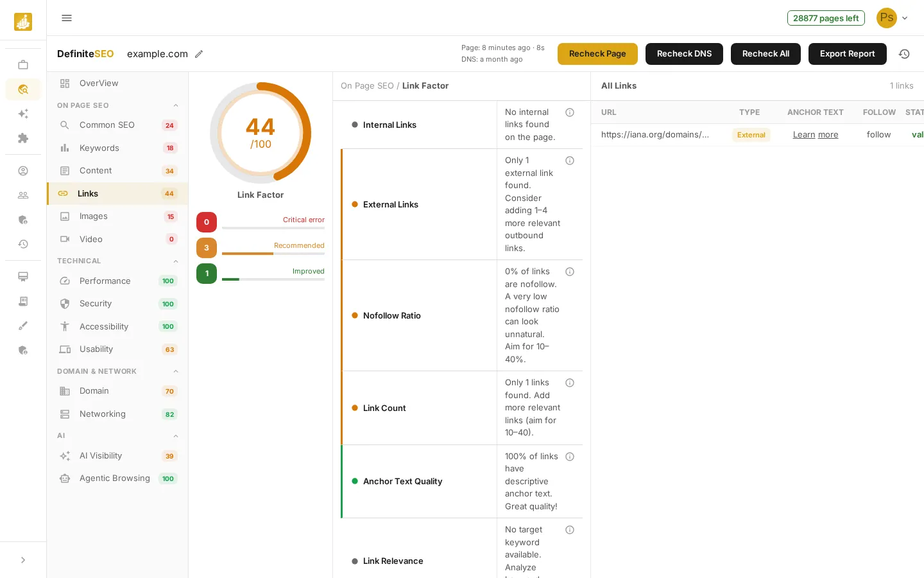
Task: Click the Improved progress bar
Action: tap(273, 279)
